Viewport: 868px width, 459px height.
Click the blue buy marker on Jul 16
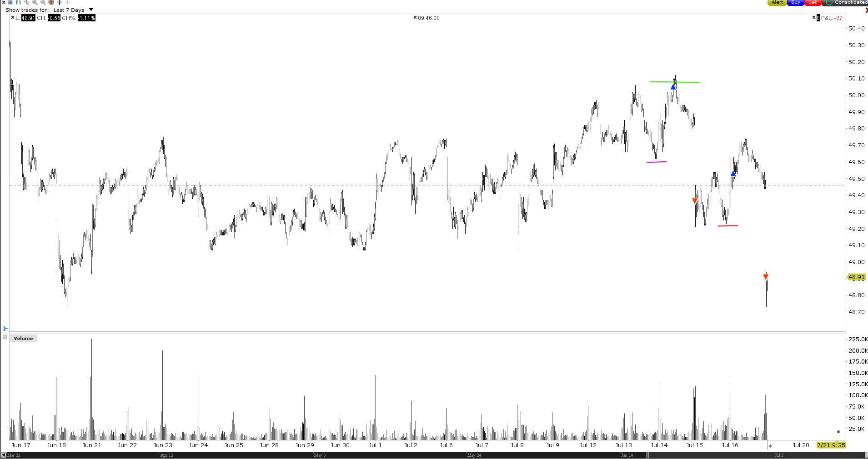(x=733, y=174)
